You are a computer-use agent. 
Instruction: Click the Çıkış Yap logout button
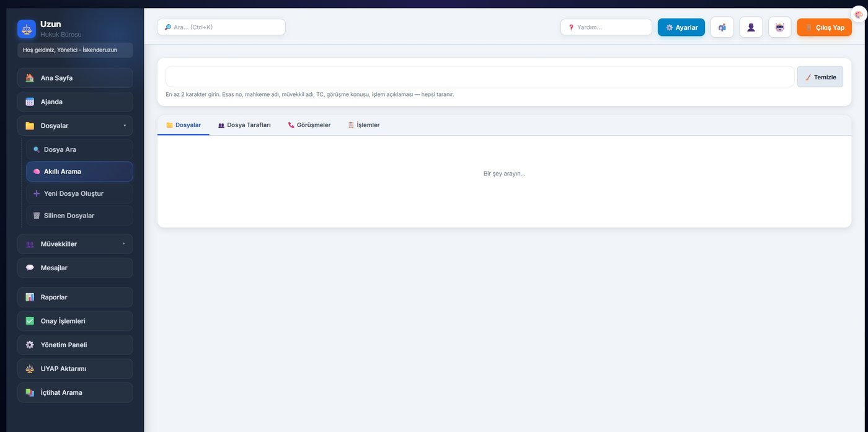point(825,27)
